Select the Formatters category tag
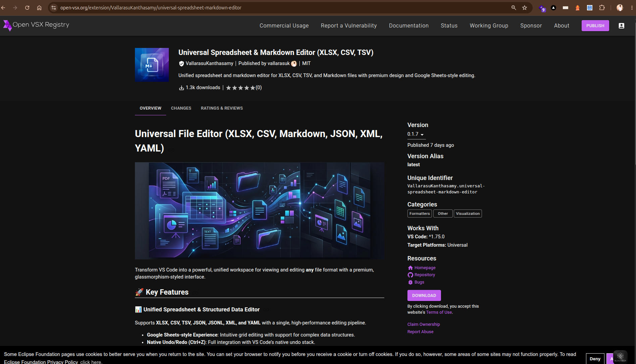The height and width of the screenshot is (364, 636). (420, 214)
